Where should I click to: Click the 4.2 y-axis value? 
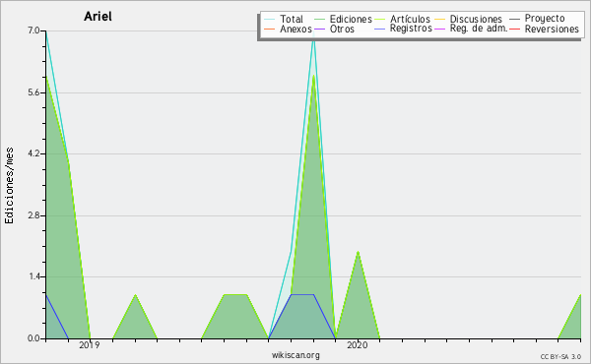tap(33, 153)
